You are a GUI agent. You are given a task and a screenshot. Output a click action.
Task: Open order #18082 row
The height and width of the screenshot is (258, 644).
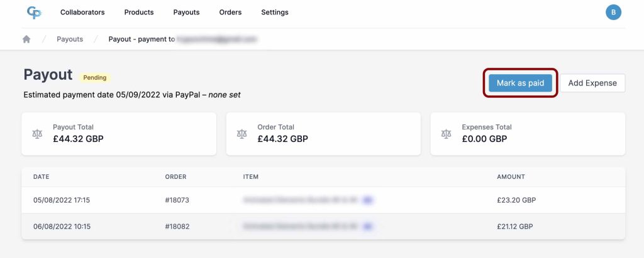(323, 227)
